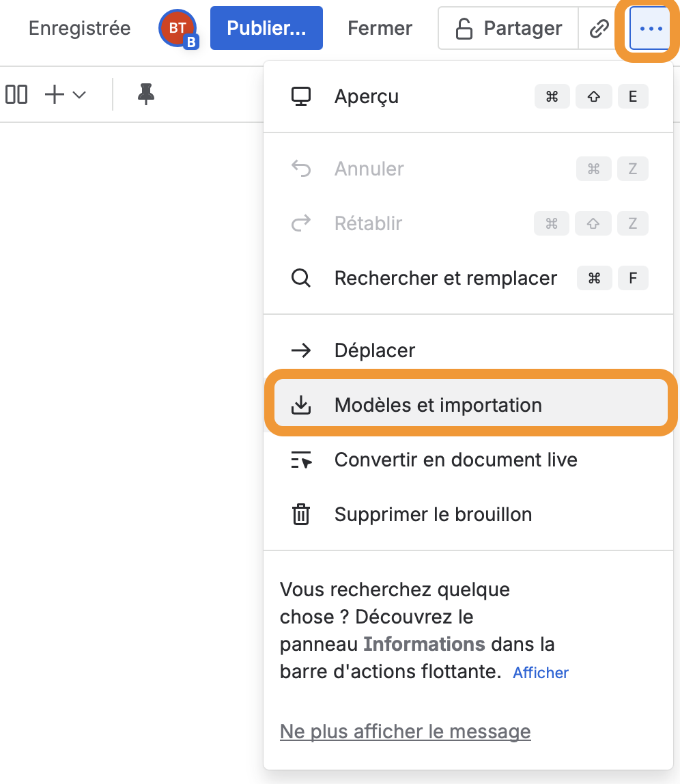Open the Publier… options

point(266,29)
